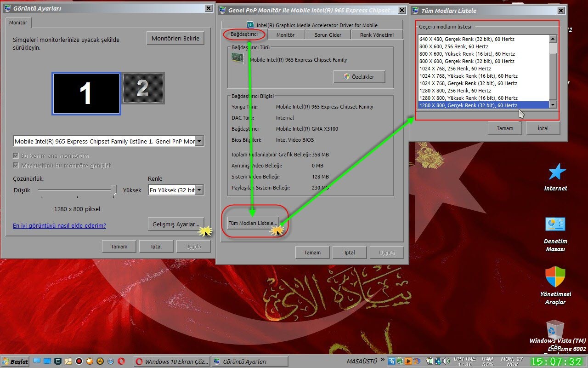Click Gelişmiş Ayarlar button
588x368 pixels.
click(176, 224)
